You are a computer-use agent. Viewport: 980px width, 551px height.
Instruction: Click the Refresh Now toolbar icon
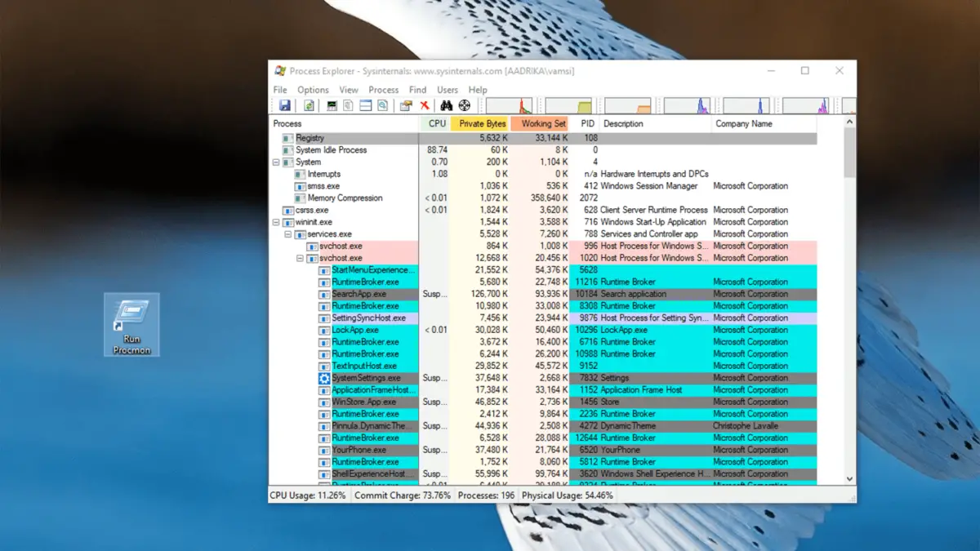tap(309, 105)
